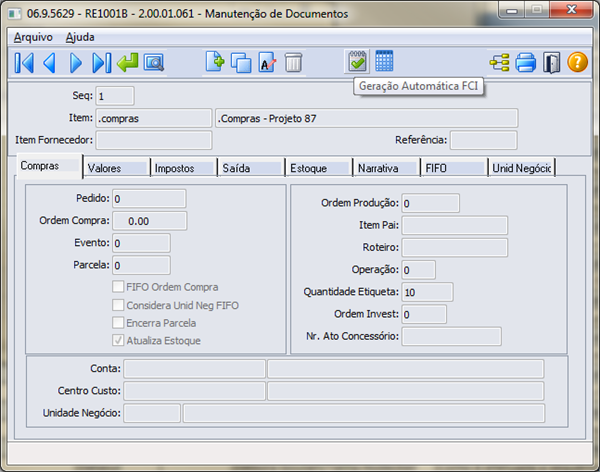Click the Ordem Invest field
The height and width of the screenshot is (472, 600).
coord(424,314)
